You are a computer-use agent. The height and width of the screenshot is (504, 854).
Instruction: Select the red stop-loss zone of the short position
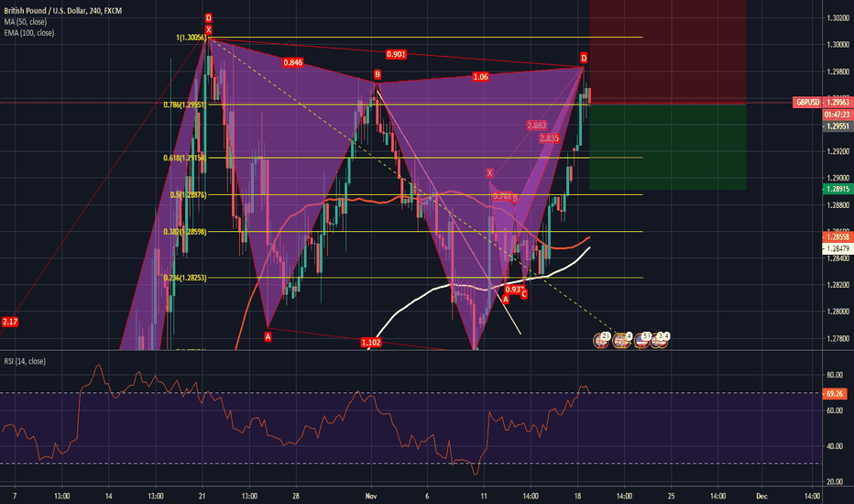click(x=667, y=51)
